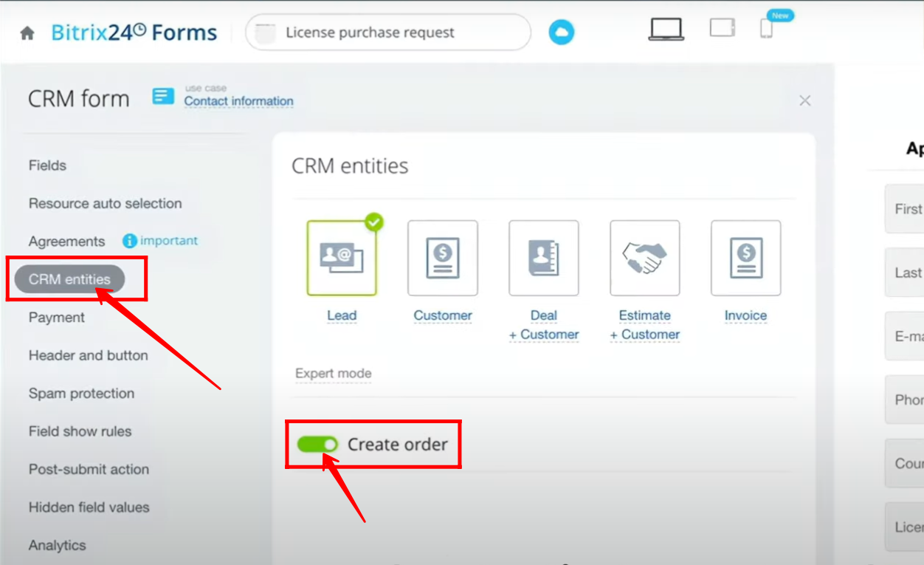
Task: Click the blue cloud save icon
Action: click(562, 32)
